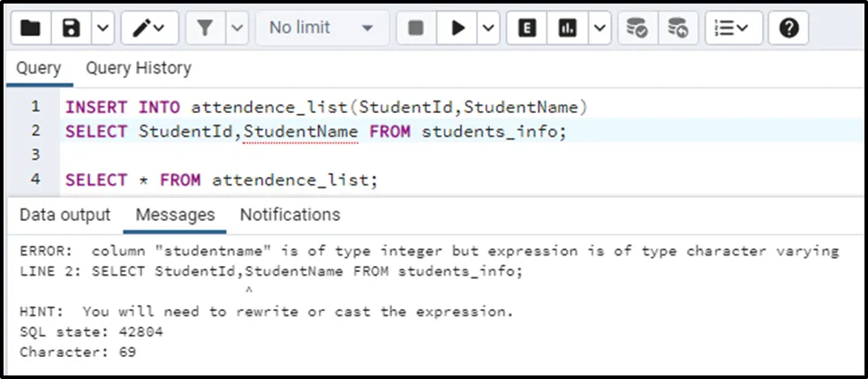Open the Notifications tab

point(290,215)
